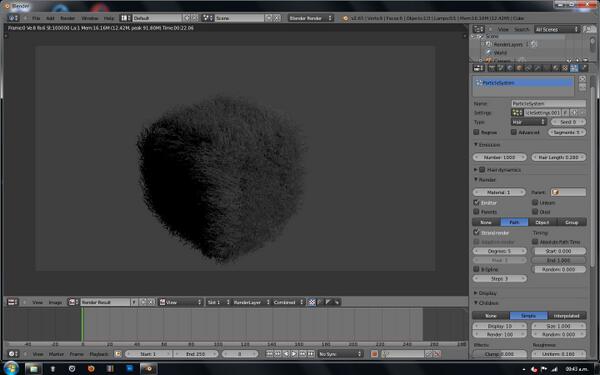
Task: Open the No Sync dropdown
Action: (x=340, y=354)
